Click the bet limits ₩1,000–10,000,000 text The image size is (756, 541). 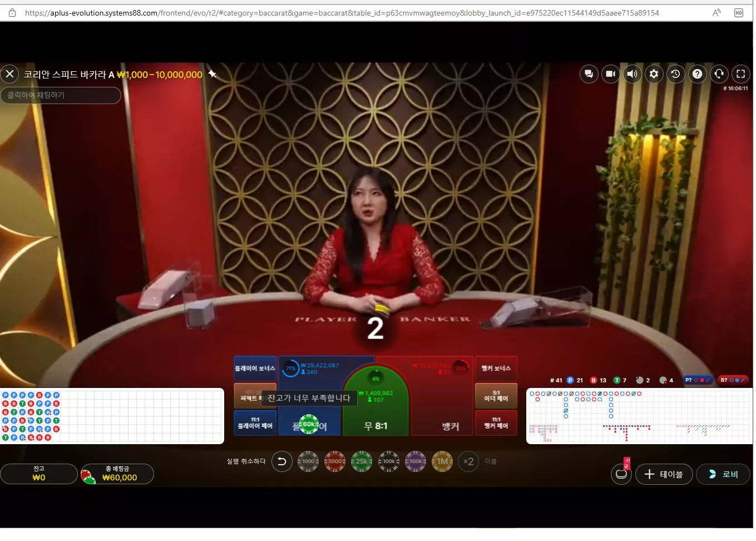click(160, 75)
